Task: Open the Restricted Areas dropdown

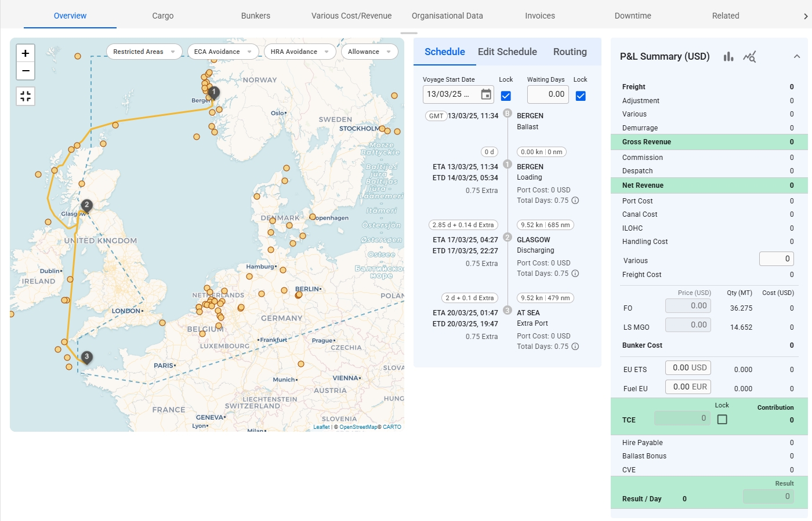Action: click(144, 52)
